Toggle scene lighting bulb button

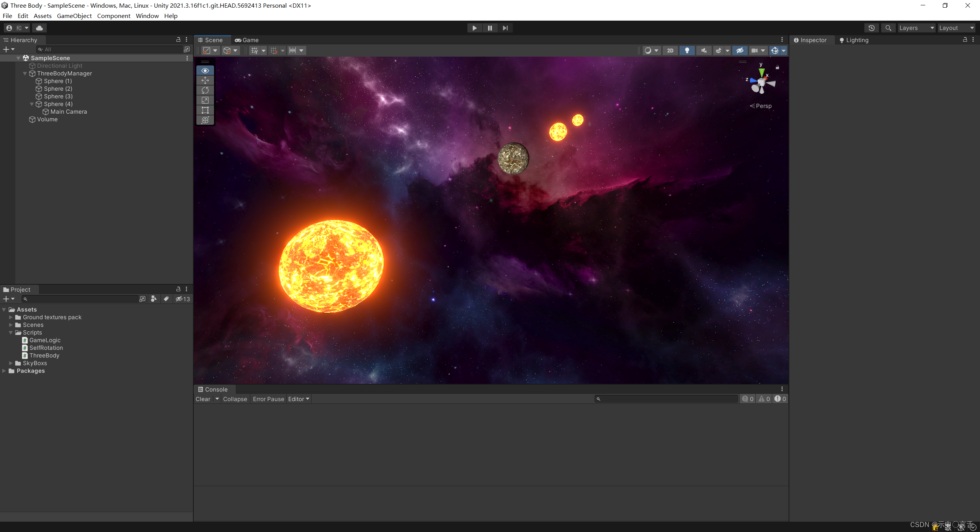click(687, 51)
